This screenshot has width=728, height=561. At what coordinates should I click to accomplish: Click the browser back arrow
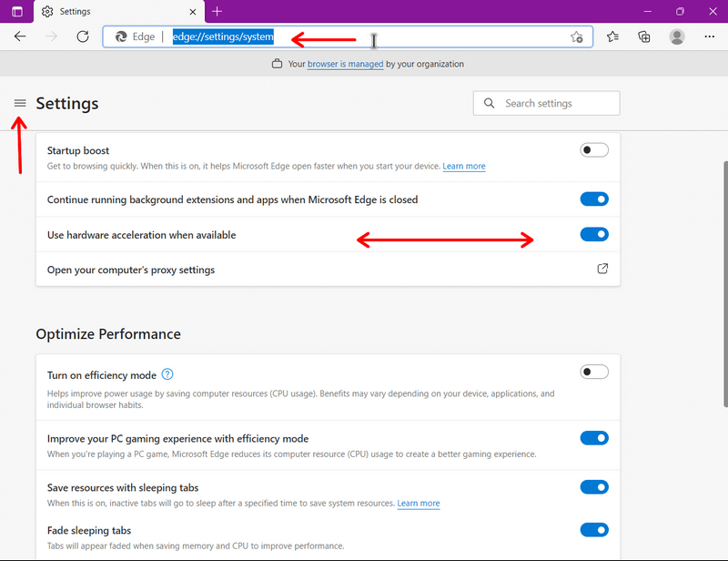20,36
